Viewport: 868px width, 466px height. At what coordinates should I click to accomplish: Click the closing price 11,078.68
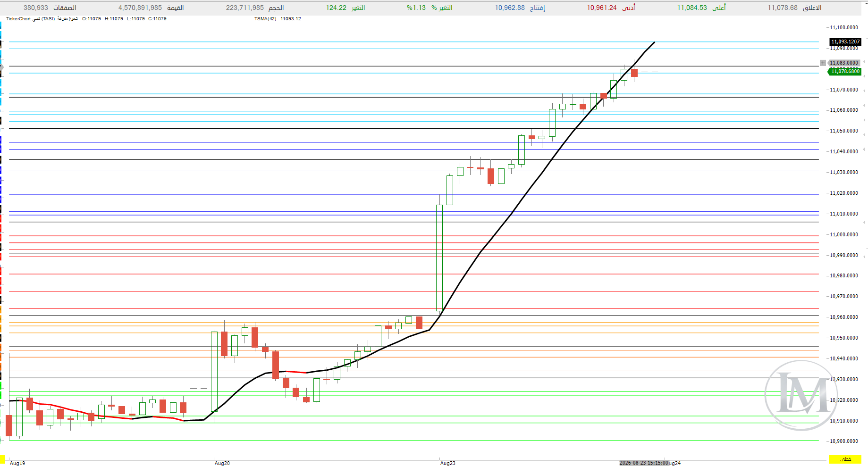pyautogui.click(x=783, y=8)
